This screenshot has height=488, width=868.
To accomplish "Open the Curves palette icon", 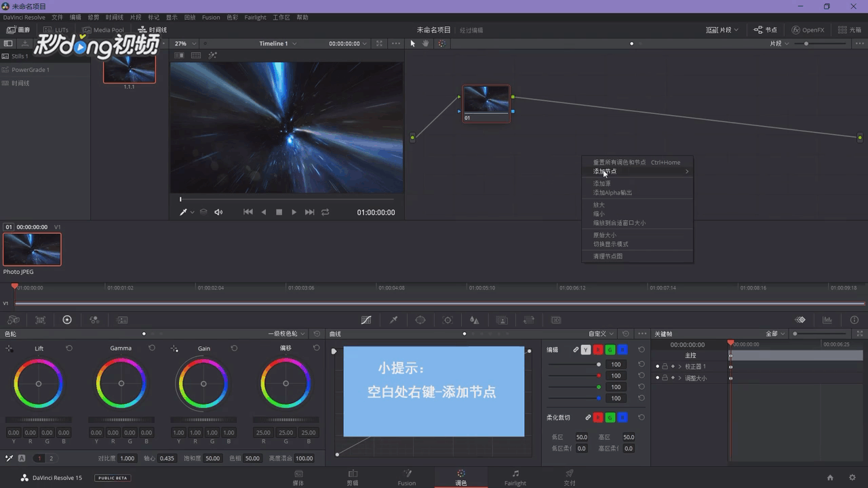I will [x=366, y=320].
